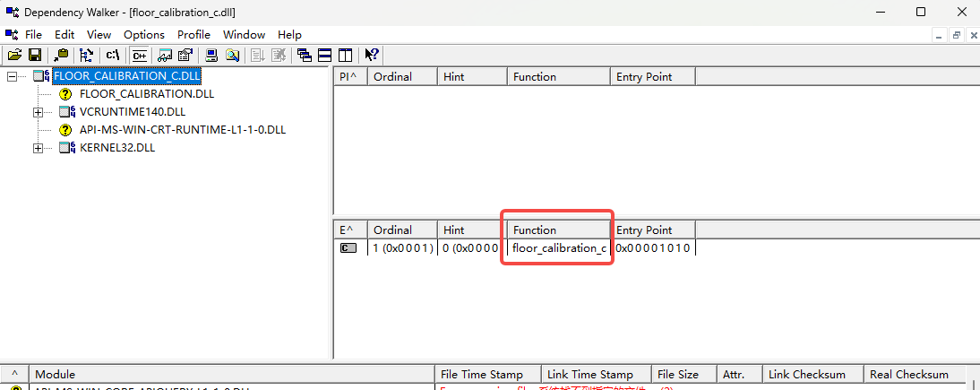
Task: Sort imports list by Hint header
Action: click(x=472, y=77)
